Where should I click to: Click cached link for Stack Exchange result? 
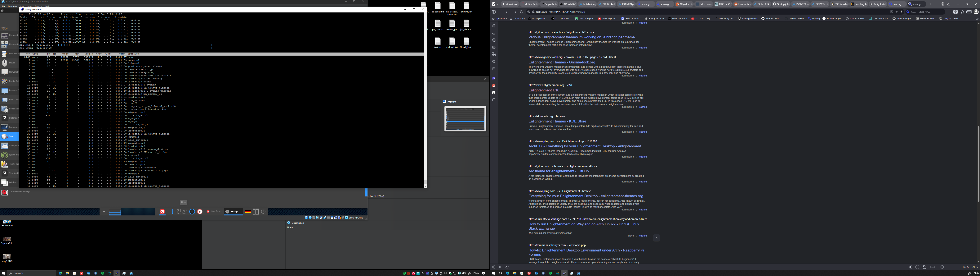pyautogui.click(x=643, y=236)
